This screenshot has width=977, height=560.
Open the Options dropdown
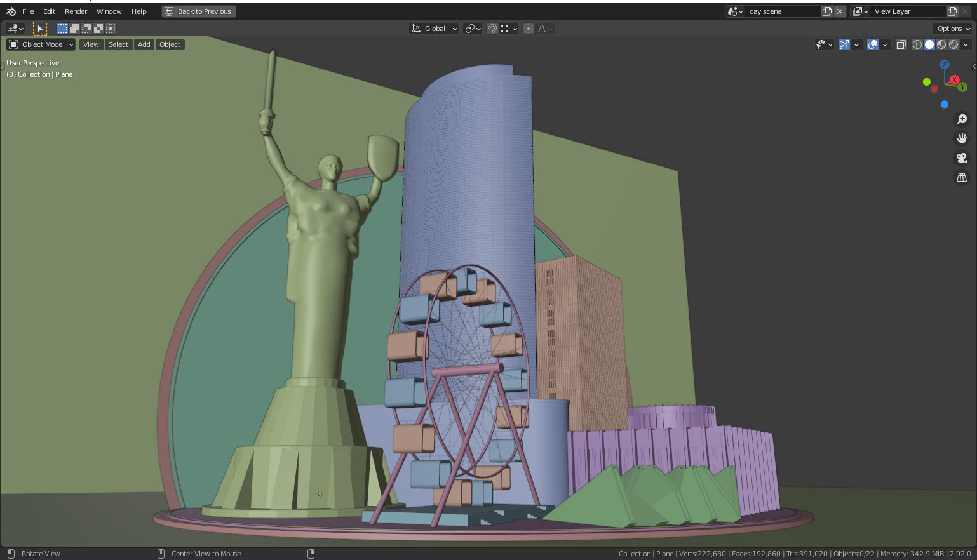click(953, 29)
